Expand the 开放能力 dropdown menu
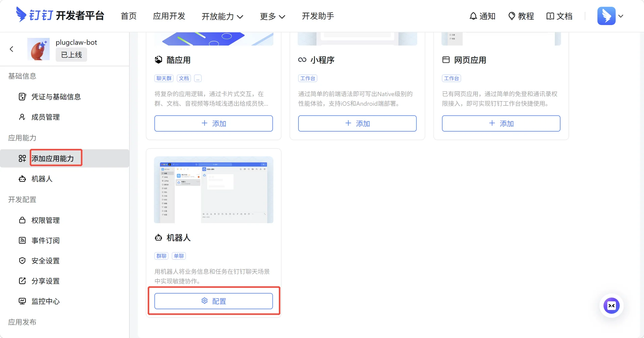The width and height of the screenshot is (644, 338). point(222,16)
